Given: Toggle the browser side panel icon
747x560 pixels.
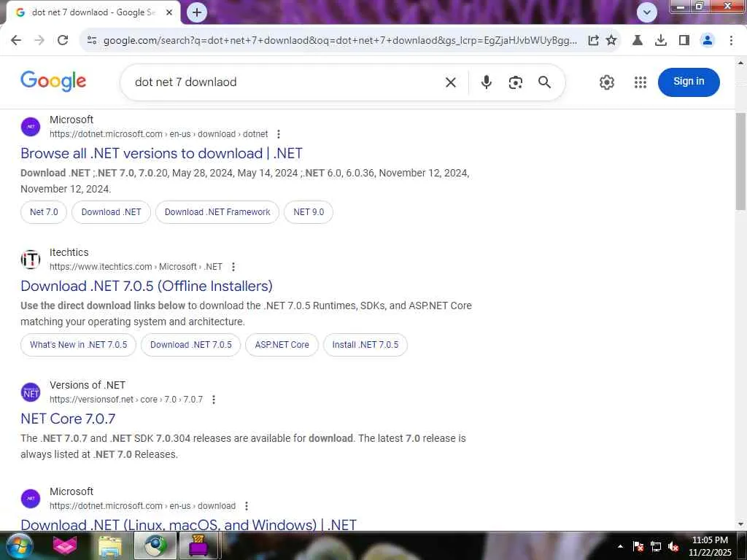Looking at the screenshot, I should pos(684,41).
